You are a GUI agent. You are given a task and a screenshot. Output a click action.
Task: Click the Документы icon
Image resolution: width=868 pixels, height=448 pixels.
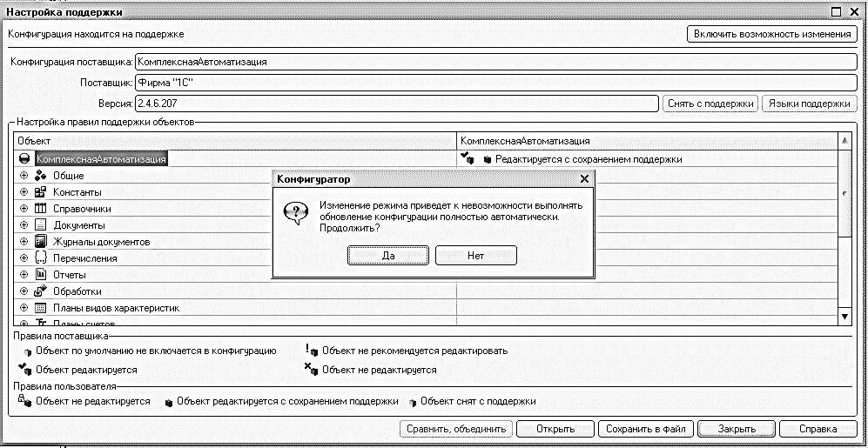point(40,225)
